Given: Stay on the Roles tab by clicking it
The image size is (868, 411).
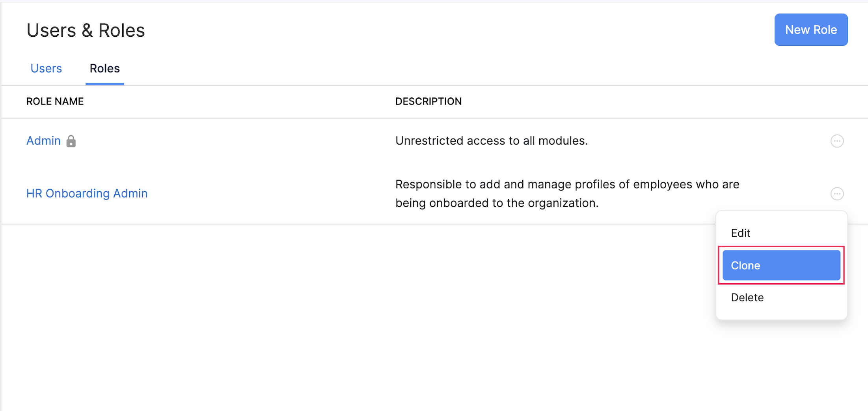Looking at the screenshot, I should click(x=104, y=68).
